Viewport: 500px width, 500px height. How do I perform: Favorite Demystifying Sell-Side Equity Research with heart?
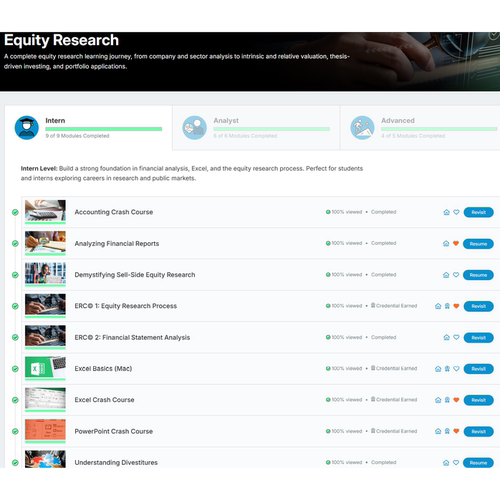click(456, 275)
